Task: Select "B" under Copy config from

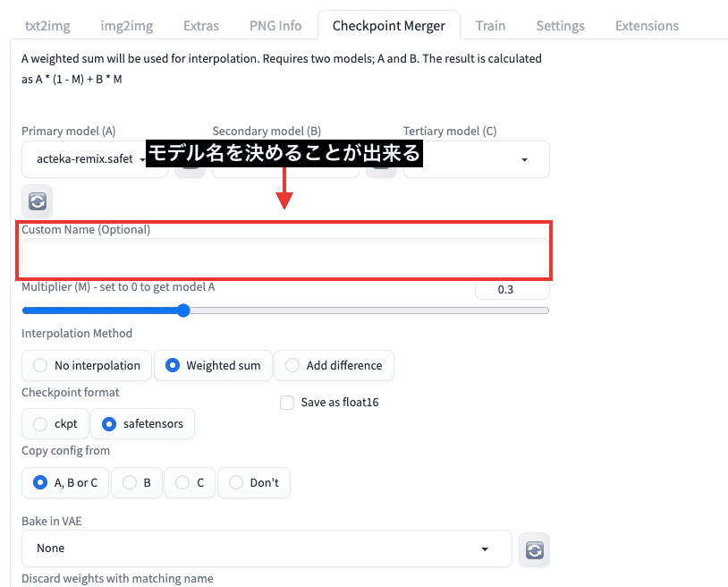Action: pos(136,482)
